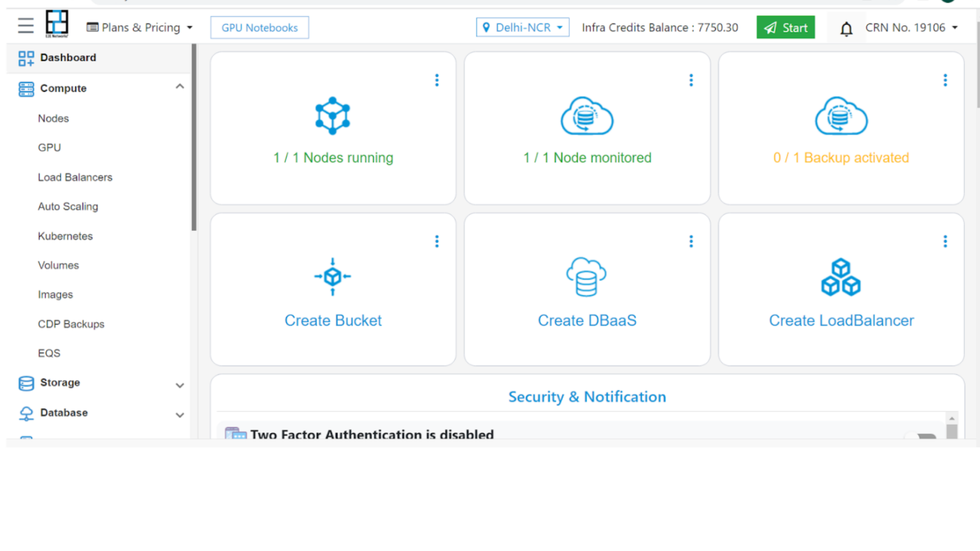This screenshot has width=980, height=551.
Task: Click the Create LoadBalancer cubes icon
Action: (x=841, y=277)
